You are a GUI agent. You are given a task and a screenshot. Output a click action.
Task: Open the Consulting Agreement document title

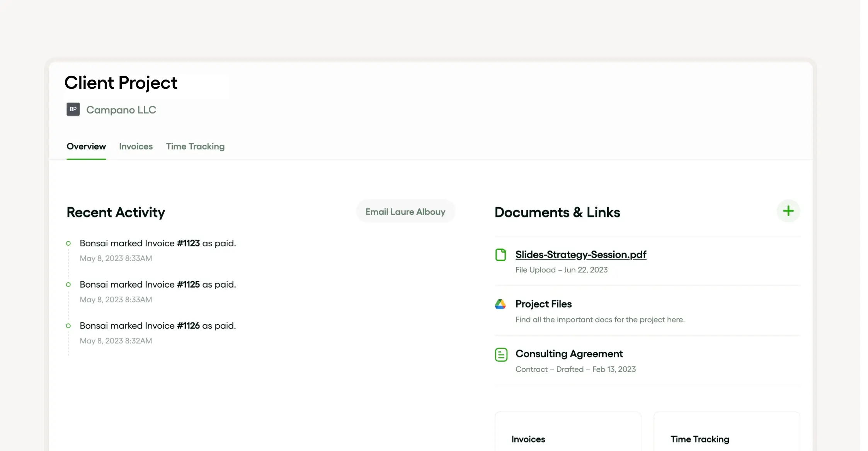pos(569,354)
